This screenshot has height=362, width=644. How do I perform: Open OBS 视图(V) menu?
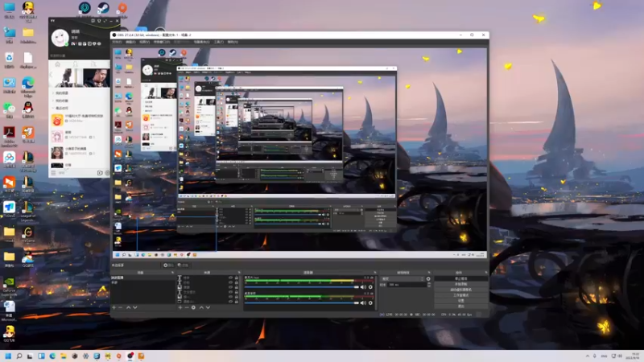coord(145,42)
